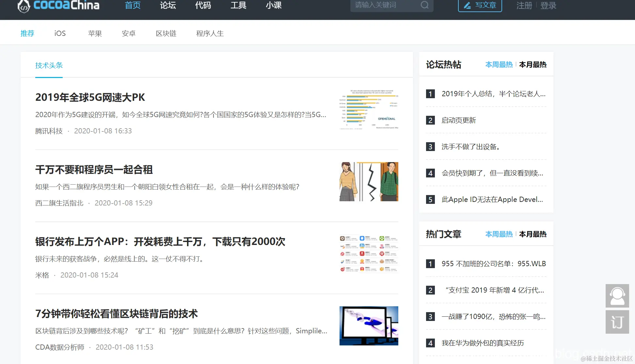The width and height of the screenshot is (635, 364).
Task: Open the 程序人生 section
Action: 210,33
